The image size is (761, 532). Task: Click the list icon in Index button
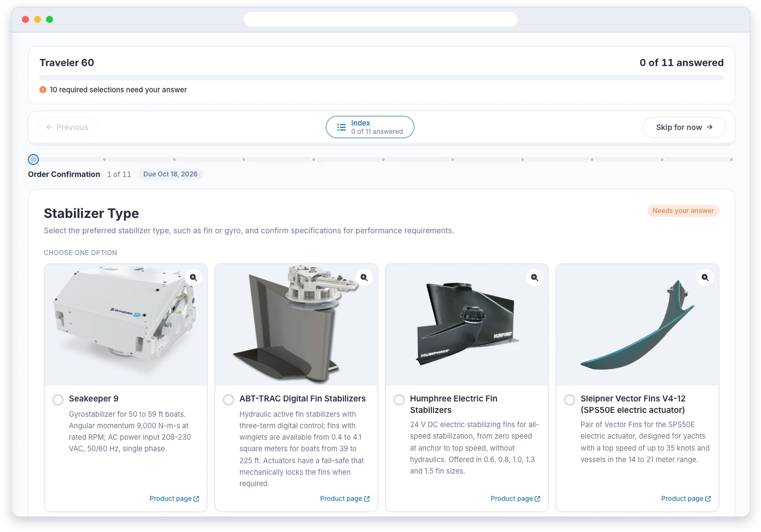[341, 127]
